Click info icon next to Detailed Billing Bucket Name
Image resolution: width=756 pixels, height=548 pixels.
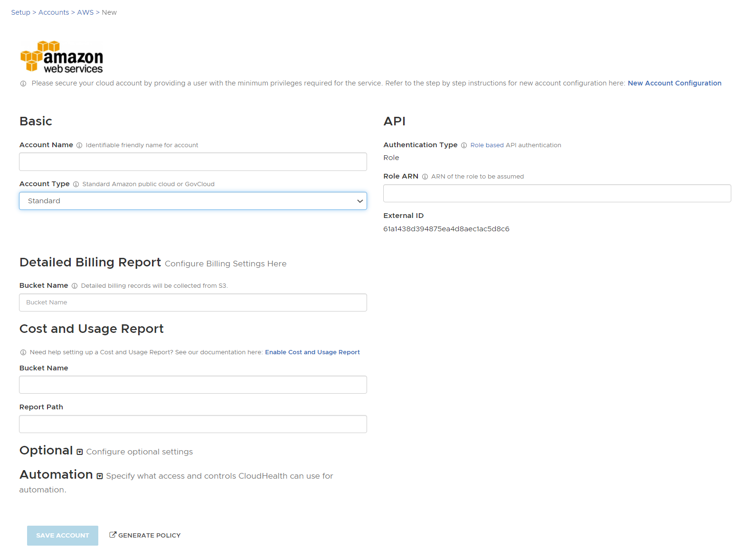(x=75, y=286)
